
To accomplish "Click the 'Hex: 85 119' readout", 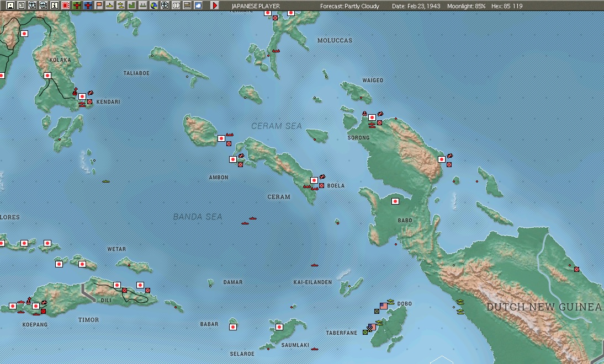I will (x=507, y=6).
